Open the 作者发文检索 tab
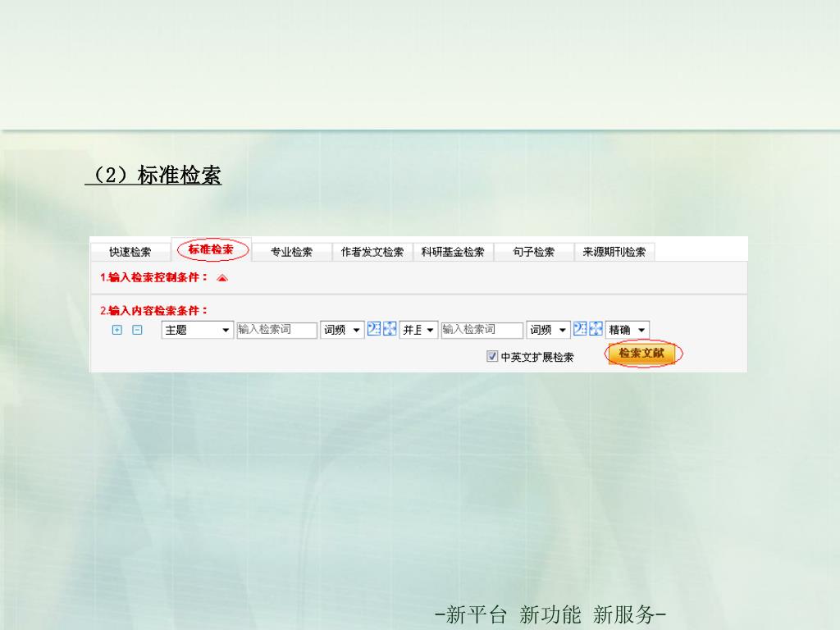Viewport: 840px width, 630px height. 372,252
